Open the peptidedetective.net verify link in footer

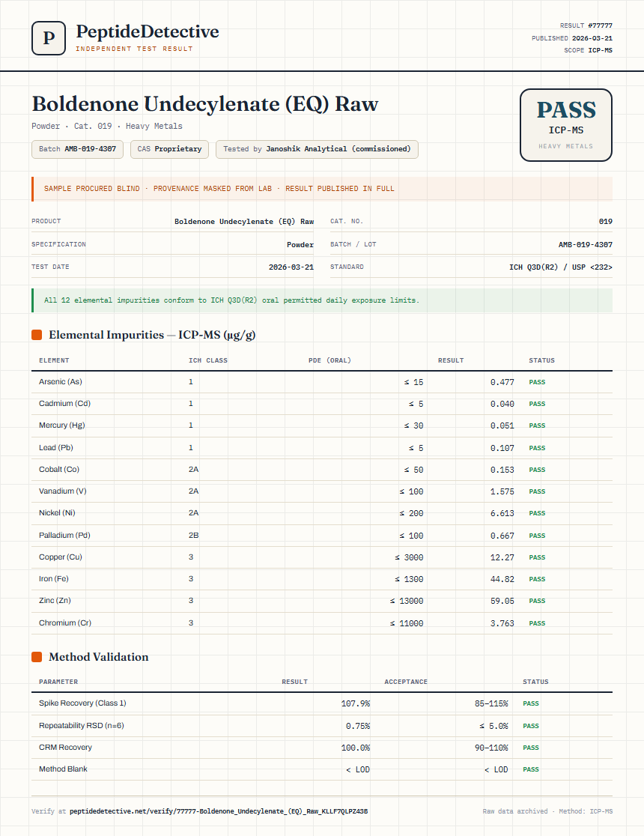tap(219, 811)
